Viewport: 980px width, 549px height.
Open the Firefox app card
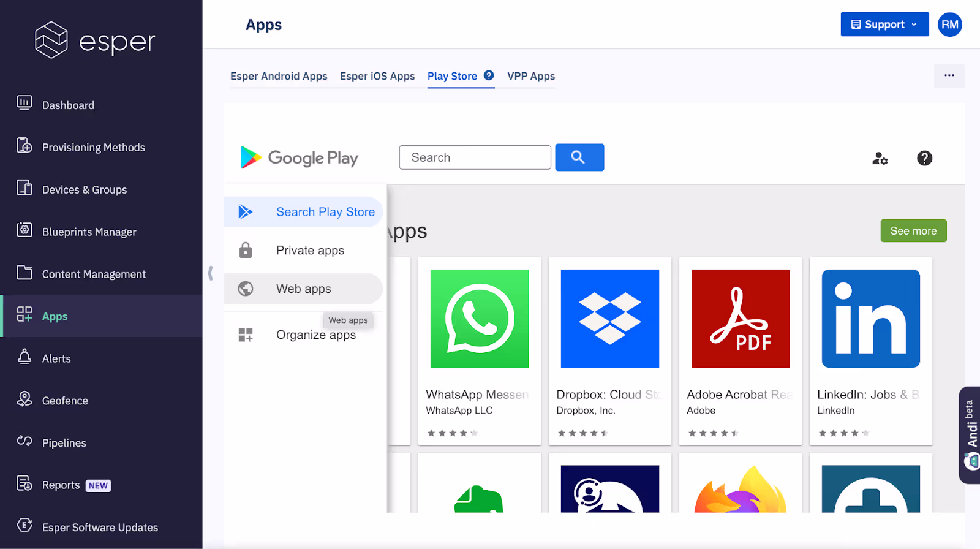pos(741,483)
